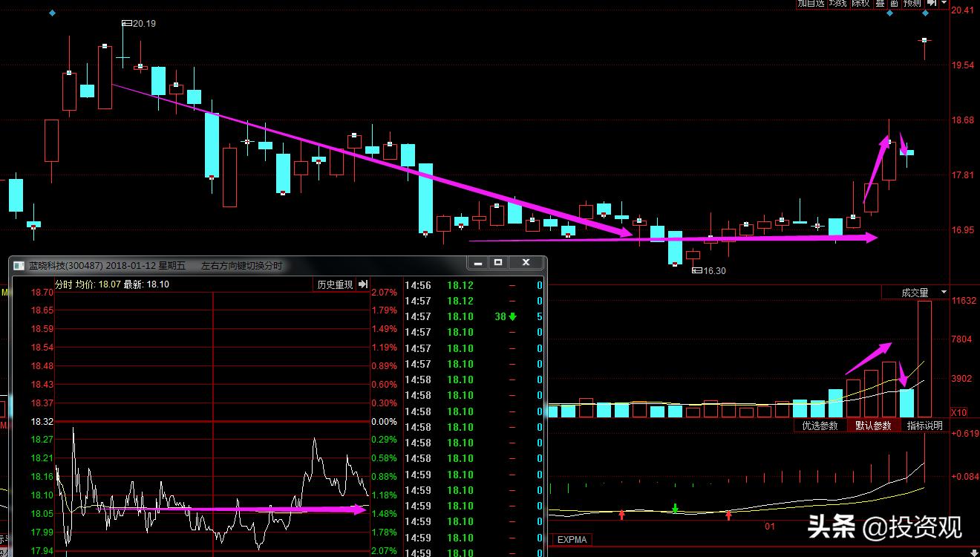Click the arrow icon beside 历史重现
The width and height of the screenshot is (980, 557).
click(363, 284)
